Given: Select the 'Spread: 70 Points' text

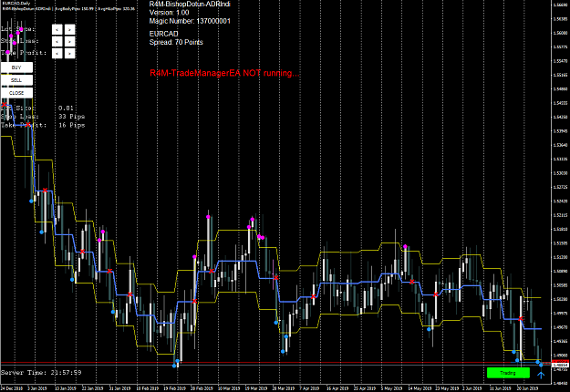Looking at the screenshot, I should click(176, 42).
